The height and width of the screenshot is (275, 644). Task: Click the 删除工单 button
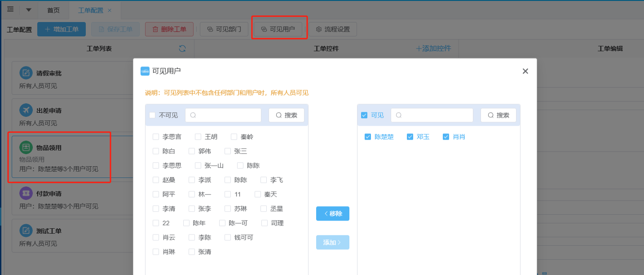pyautogui.click(x=169, y=29)
